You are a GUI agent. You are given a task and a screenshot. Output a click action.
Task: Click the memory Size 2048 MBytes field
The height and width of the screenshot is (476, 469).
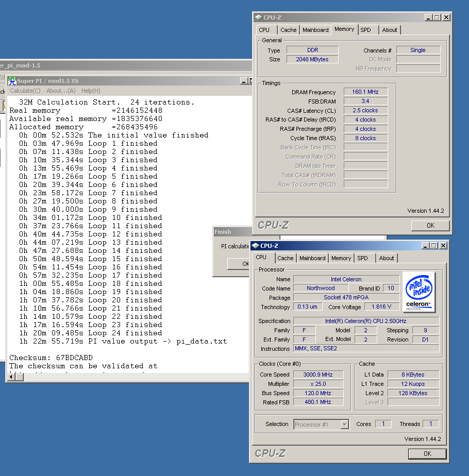[x=312, y=59]
